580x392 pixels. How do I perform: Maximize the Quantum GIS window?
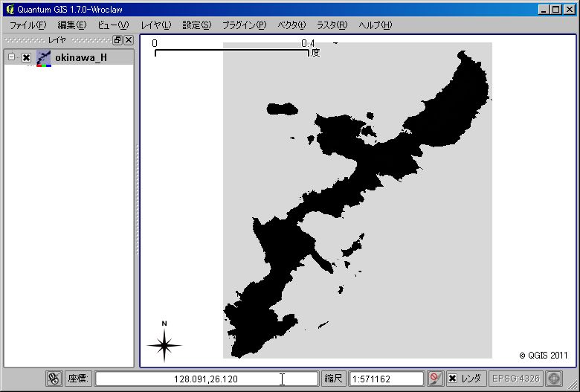556,10
